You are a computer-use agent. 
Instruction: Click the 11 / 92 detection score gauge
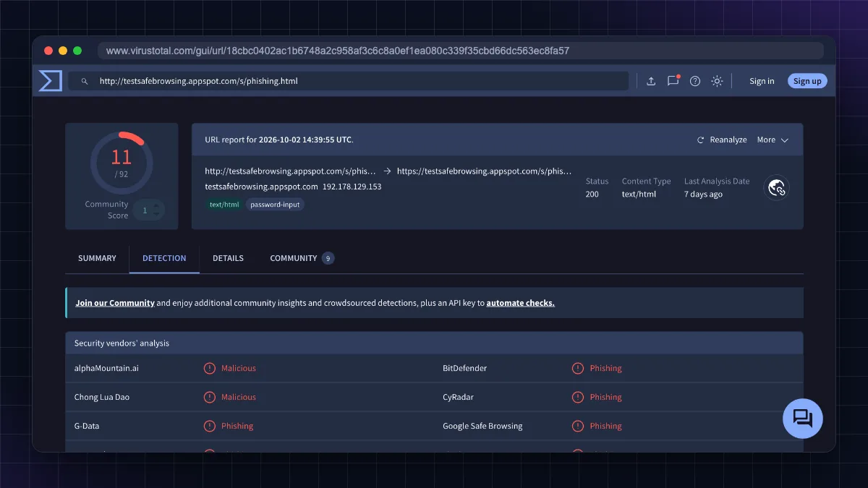[x=122, y=163]
